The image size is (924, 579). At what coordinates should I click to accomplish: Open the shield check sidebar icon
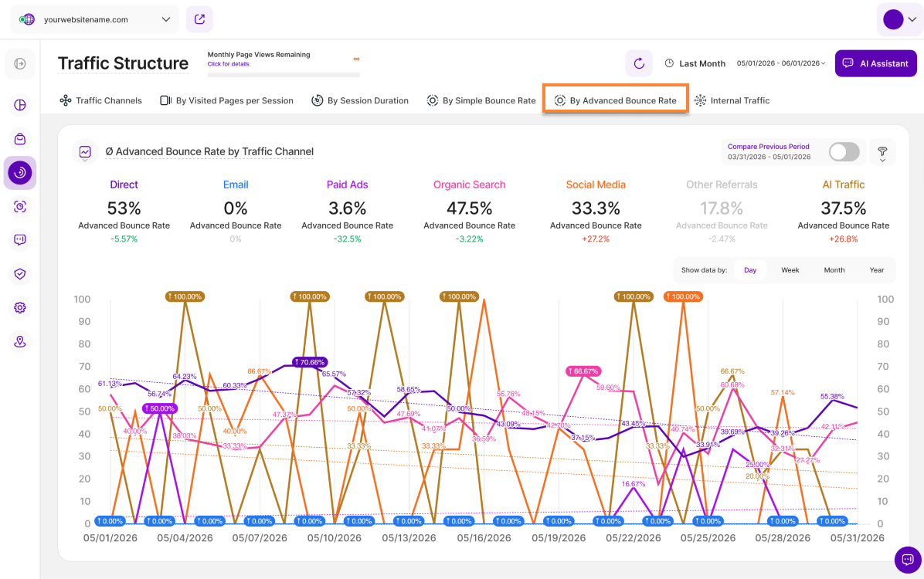(x=20, y=274)
